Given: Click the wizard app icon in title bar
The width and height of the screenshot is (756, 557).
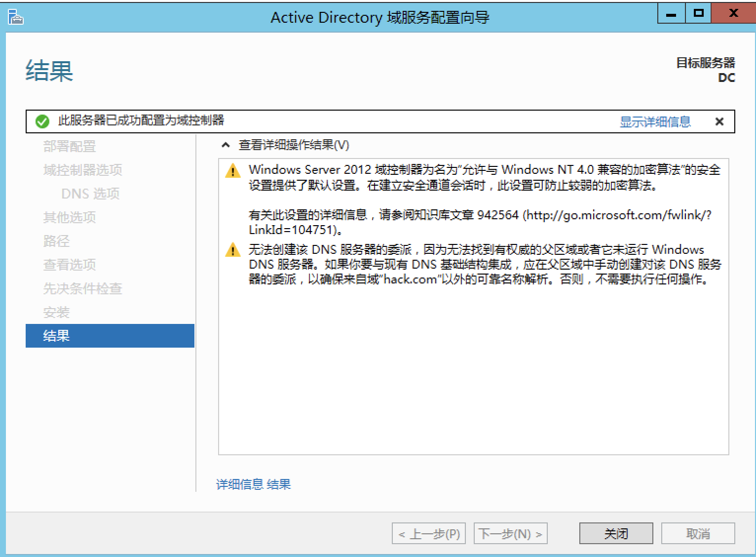Looking at the screenshot, I should pyautogui.click(x=15, y=18).
